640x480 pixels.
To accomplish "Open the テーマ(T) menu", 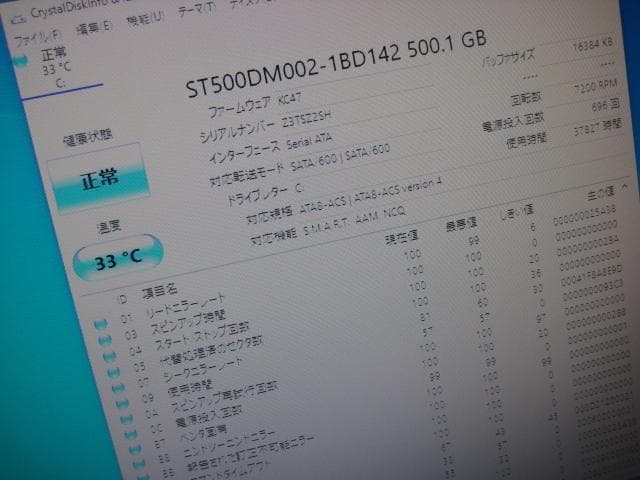I will coord(197,10).
